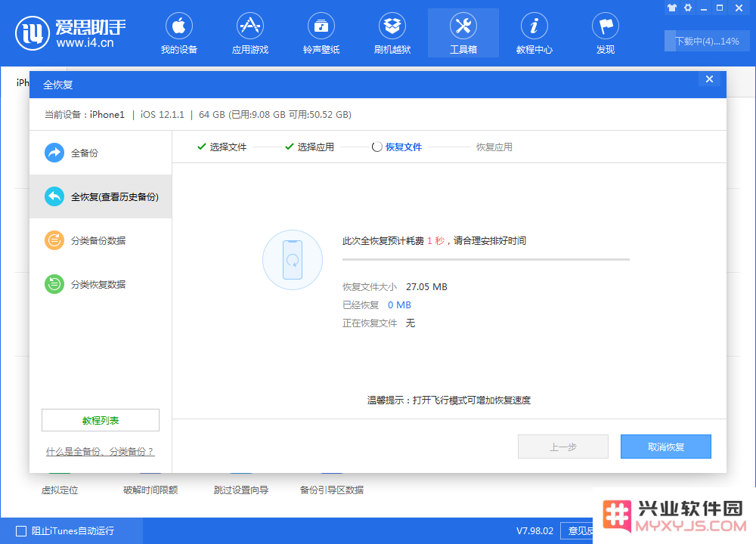Click the restore progress bar

(486, 259)
